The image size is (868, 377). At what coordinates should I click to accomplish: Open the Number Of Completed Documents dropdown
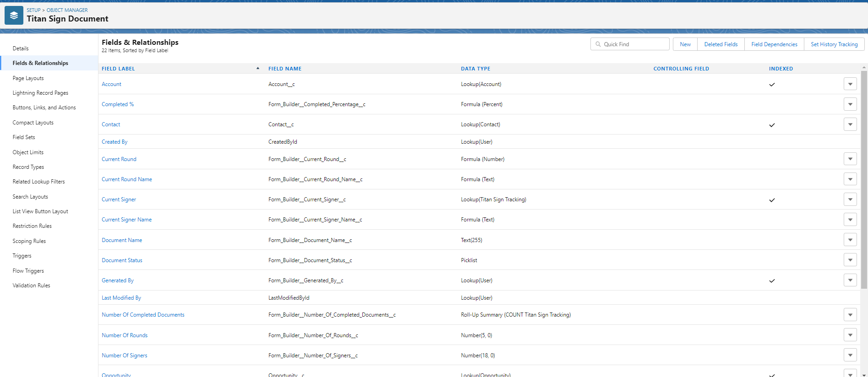850,315
